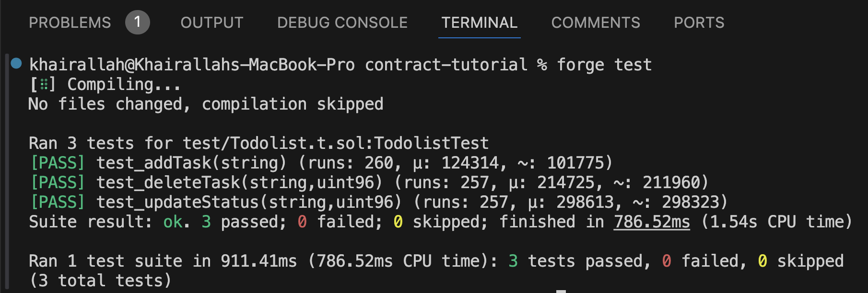This screenshot has height=293, width=868.
Task: Click the 'No files changed, compilation skipped' line
Action: coord(206,104)
